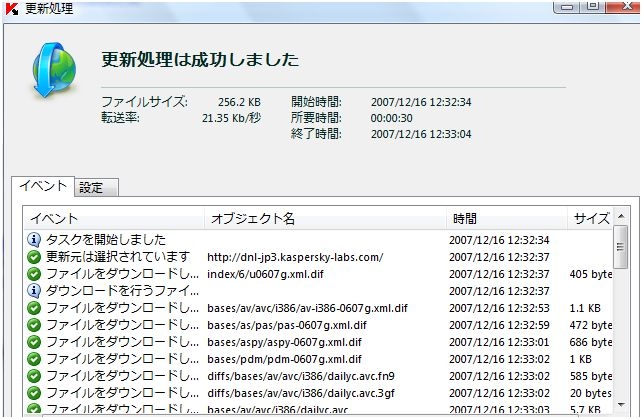
Task: Click bases/as/pas/pas-0607g.xml.dif object name
Action: [287, 325]
